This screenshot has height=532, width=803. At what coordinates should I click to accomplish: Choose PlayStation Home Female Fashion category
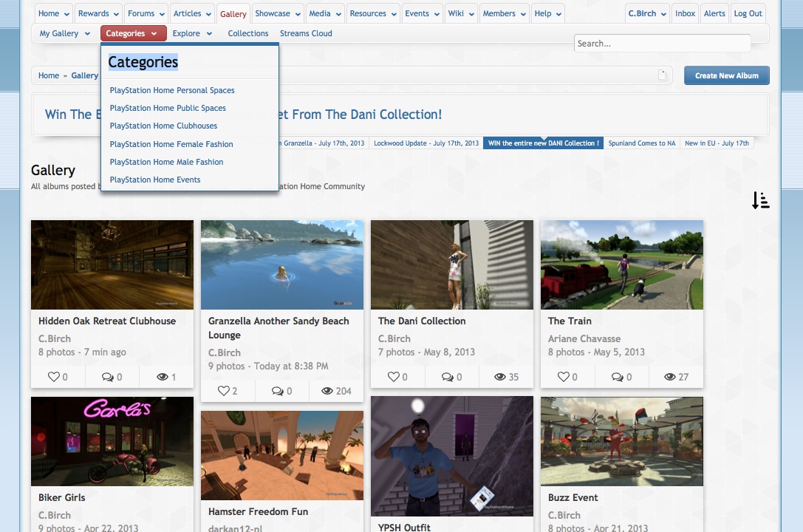coord(171,144)
